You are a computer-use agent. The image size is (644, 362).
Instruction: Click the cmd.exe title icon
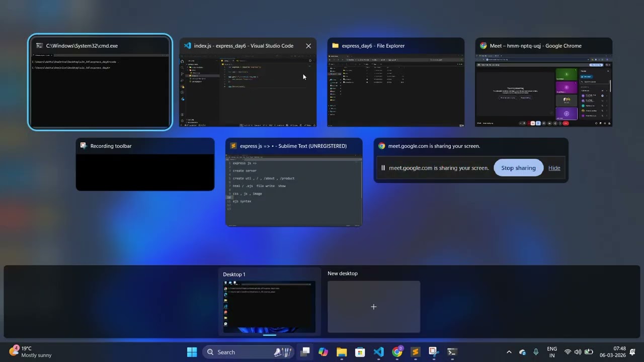point(39,46)
